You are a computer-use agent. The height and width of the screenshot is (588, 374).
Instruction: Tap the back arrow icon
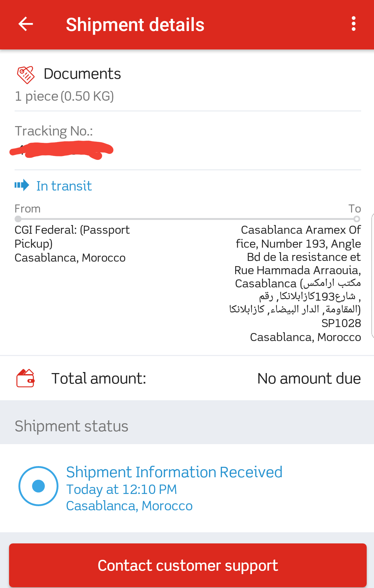26,24
